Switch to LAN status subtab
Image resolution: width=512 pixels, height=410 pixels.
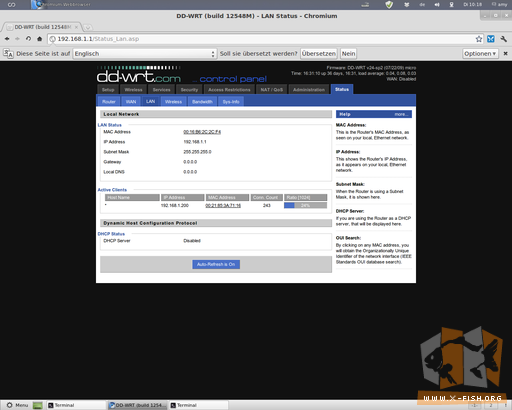(150, 101)
